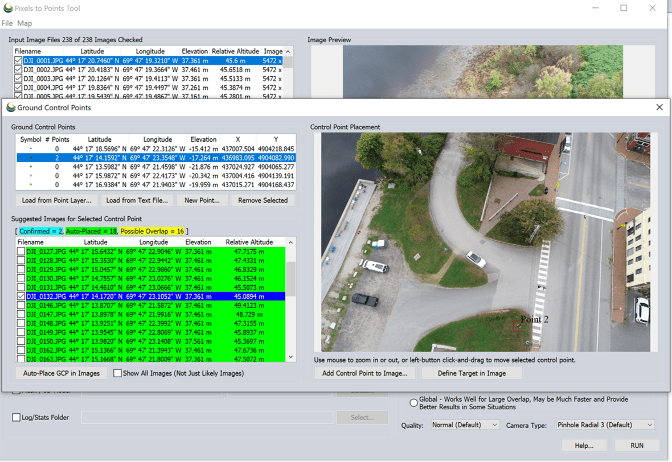Select control point row with elevation -17.264 m
Screen dimensions: 672x462
tap(156, 158)
